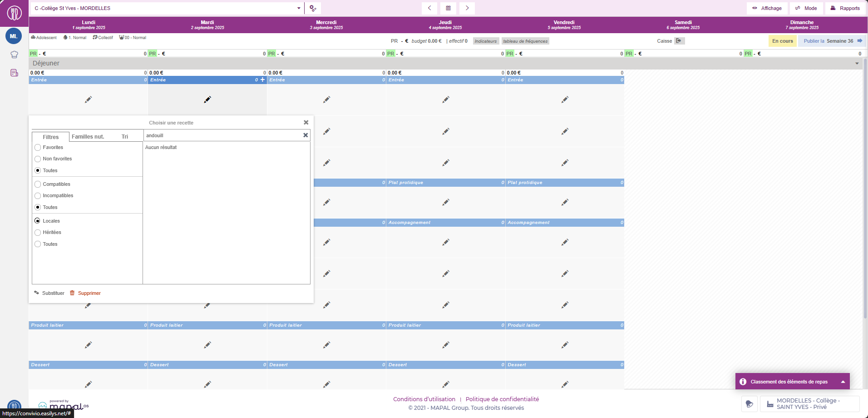This screenshot has width=868, height=418.
Task: Collapse the Déjeuner section arrow
Action: coord(857,64)
